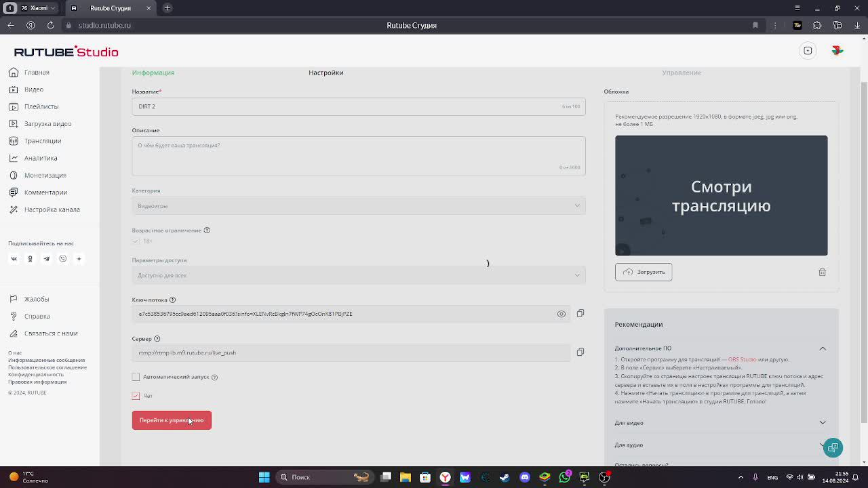Open the OBS Studio link
The width and height of the screenshot is (868, 488).
click(x=742, y=360)
